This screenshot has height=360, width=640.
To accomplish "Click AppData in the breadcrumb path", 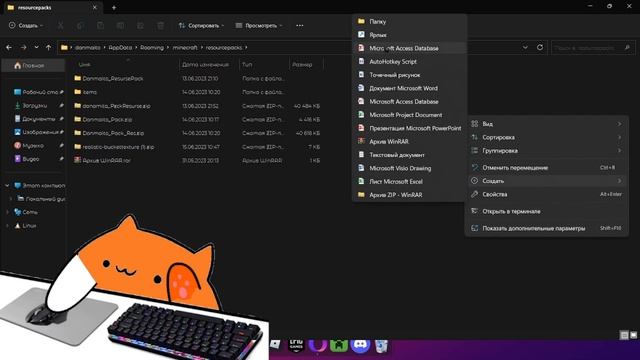I will tap(120, 47).
